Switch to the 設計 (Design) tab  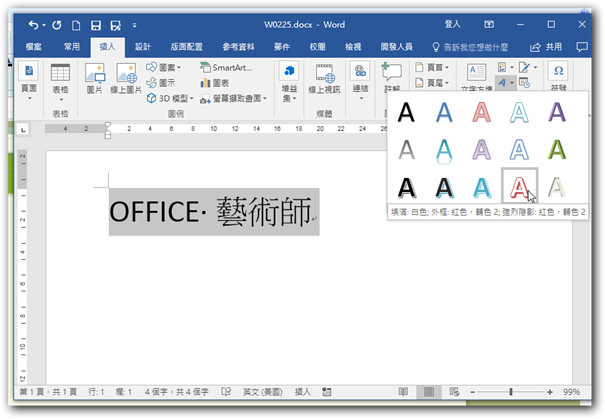(143, 47)
